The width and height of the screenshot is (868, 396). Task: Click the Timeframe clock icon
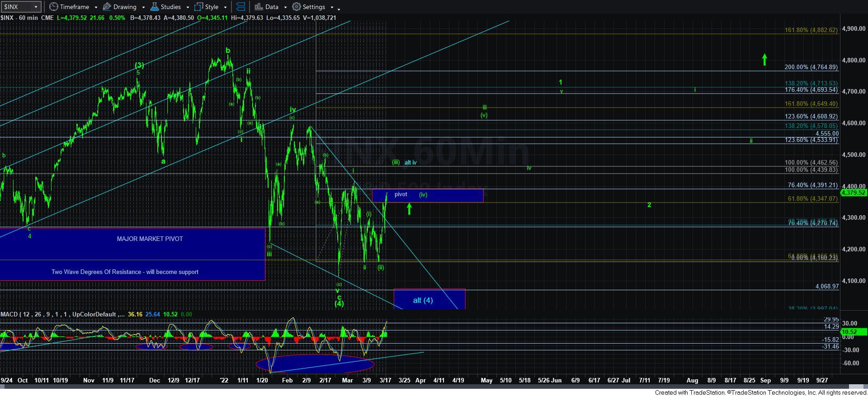click(x=54, y=7)
